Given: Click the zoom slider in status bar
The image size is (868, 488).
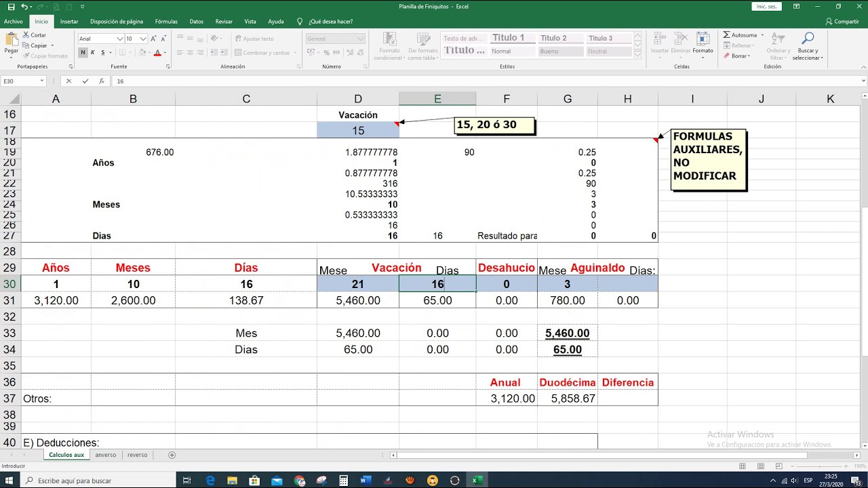Looking at the screenshot, I should pos(818,466).
